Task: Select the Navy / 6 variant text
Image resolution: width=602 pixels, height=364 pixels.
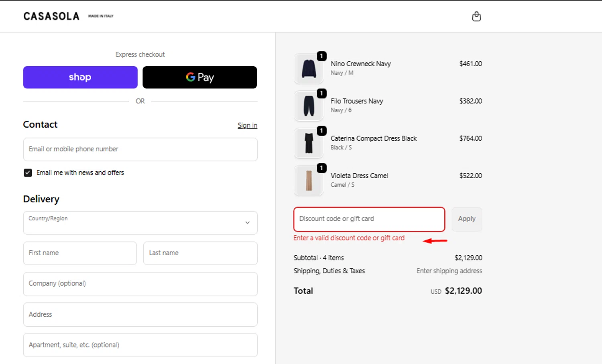Action: [341, 110]
